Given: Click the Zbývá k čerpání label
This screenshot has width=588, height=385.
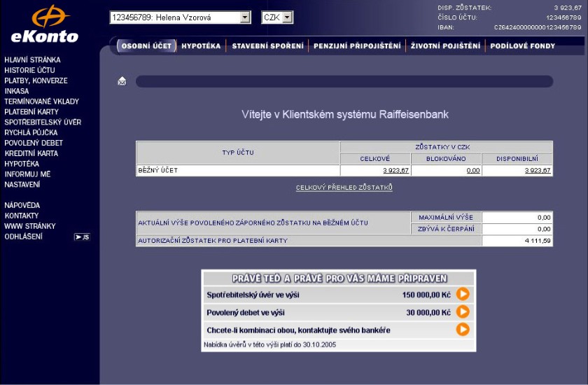Looking at the screenshot, I should (446, 229).
